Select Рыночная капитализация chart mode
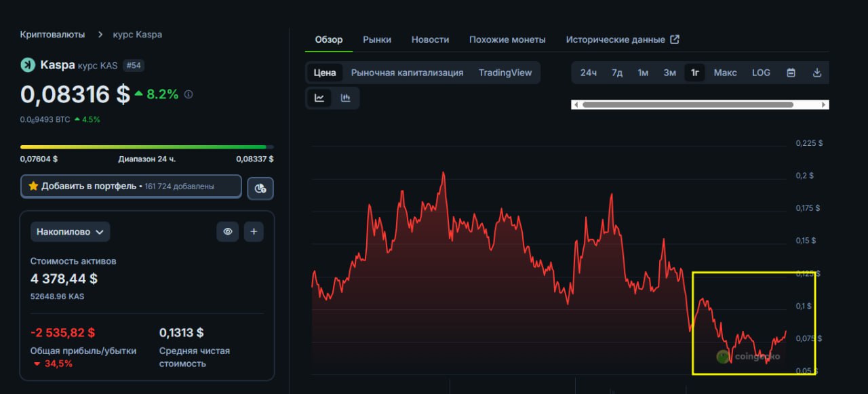Viewport: 868px width, 394px height. pos(407,73)
